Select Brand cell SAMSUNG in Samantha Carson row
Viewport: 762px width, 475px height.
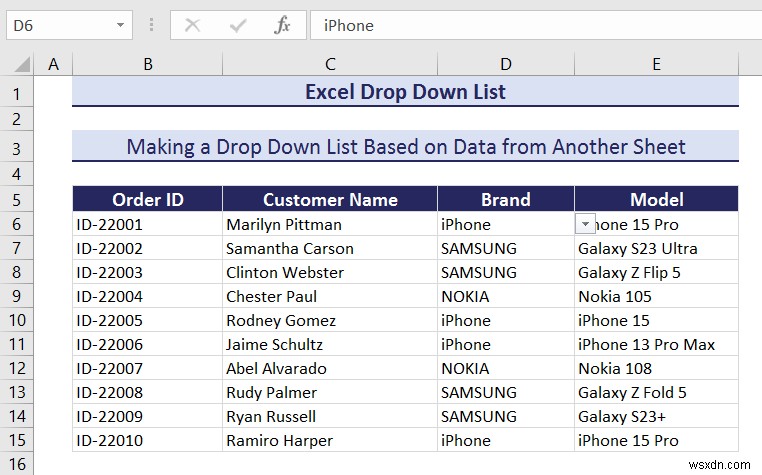tap(506, 248)
